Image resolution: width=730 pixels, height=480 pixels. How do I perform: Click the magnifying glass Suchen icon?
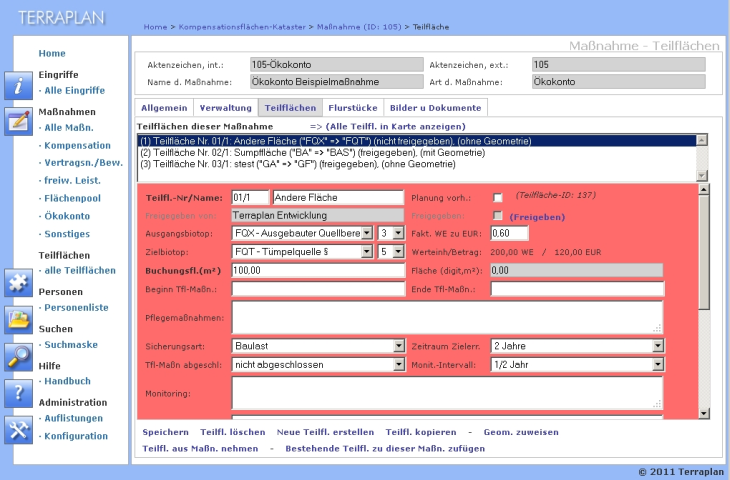point(18,357)
